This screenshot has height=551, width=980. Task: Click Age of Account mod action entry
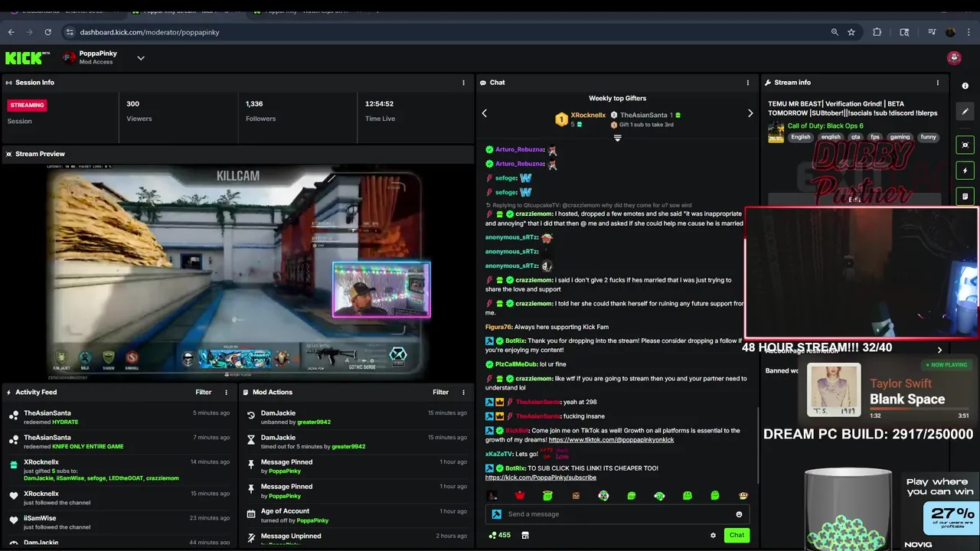(x=357, y=515)
